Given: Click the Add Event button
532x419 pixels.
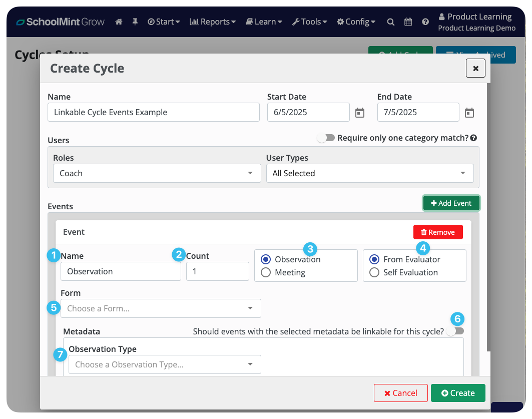Looking at the screenshot, I should [451, 203].
